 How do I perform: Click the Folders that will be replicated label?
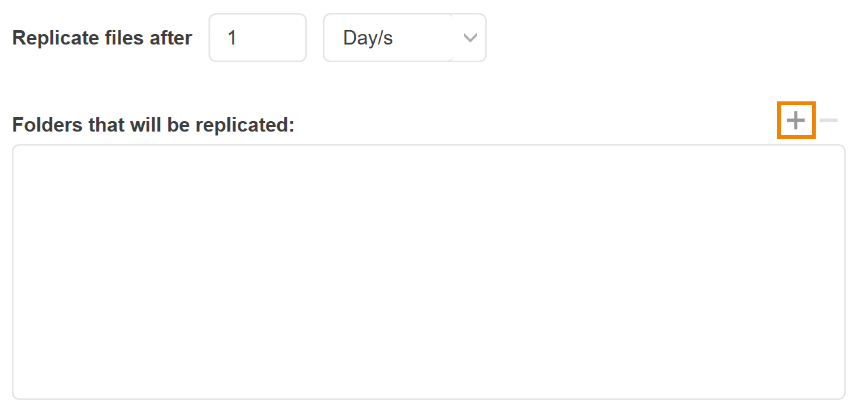click(x=153, y=125)
